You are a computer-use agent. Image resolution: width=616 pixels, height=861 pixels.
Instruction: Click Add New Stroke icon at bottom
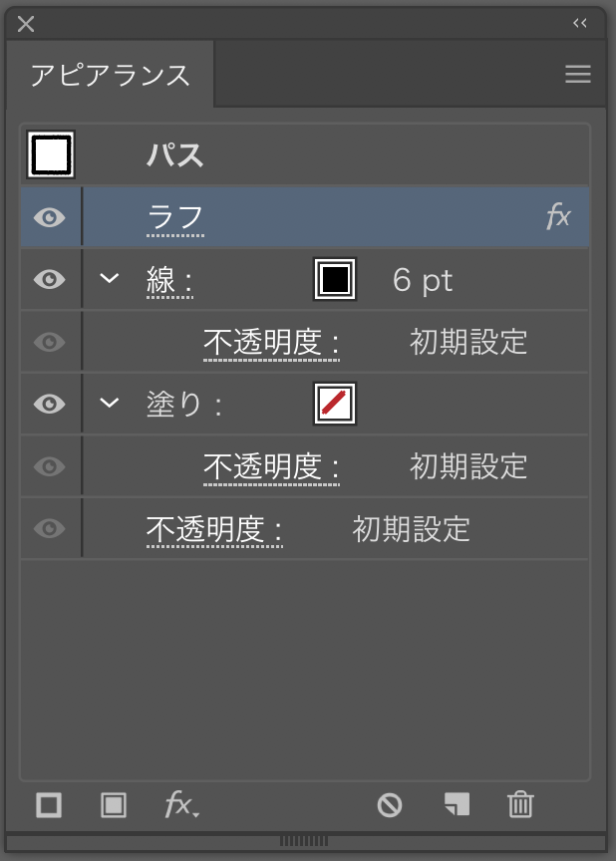click(49, 805)
